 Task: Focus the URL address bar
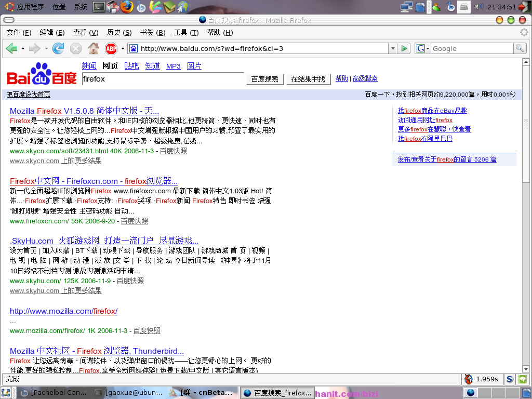(x=263, y=48)
